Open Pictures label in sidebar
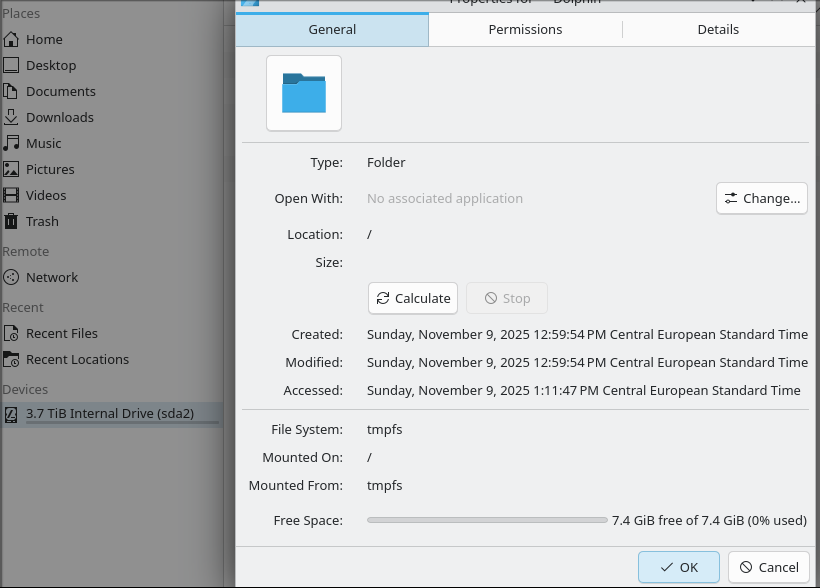820x588 pixels. point(50,169)
